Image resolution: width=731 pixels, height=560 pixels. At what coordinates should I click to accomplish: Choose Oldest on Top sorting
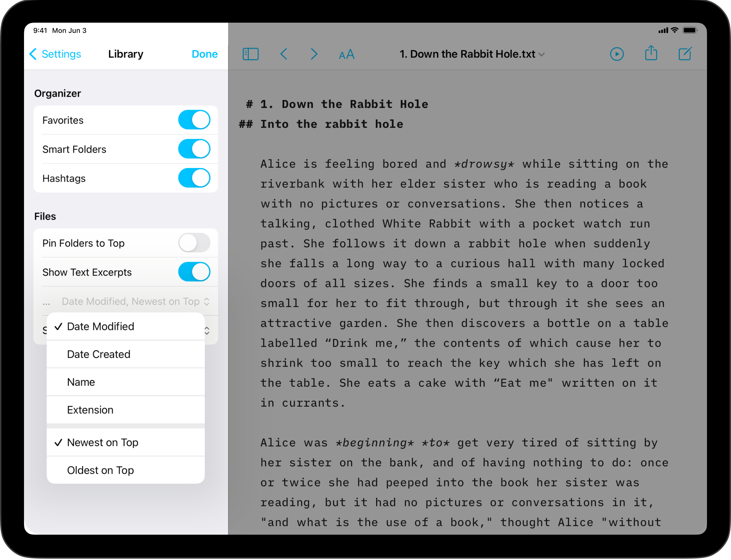(x=100, y=470)
